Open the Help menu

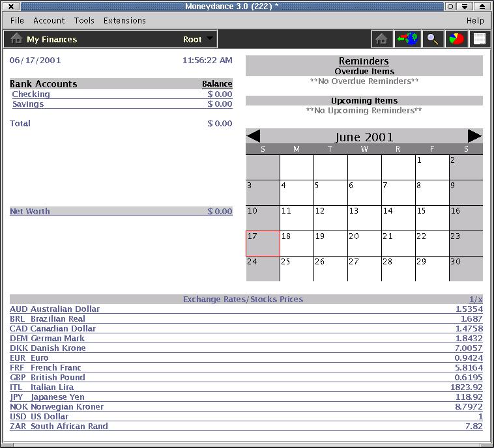coord(475,20)
